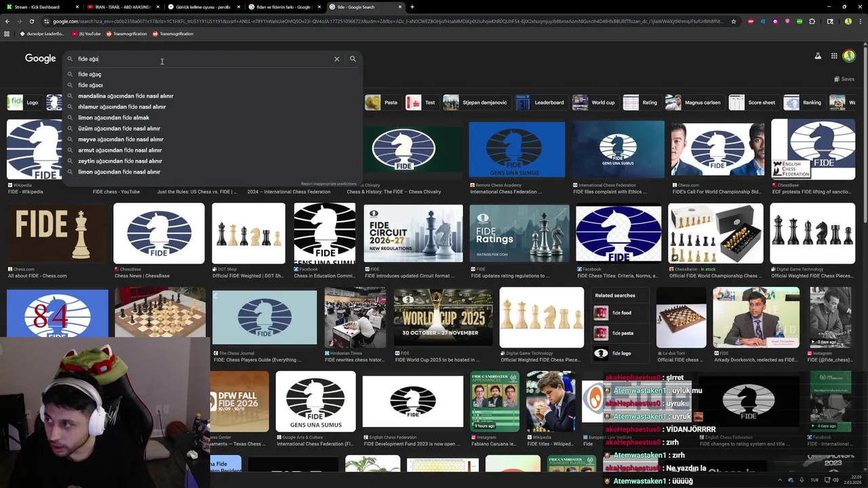The width and height of the screenshot is (868, 488).
Task: Close the Kick Dashboard tab
Action: (77, 7)
